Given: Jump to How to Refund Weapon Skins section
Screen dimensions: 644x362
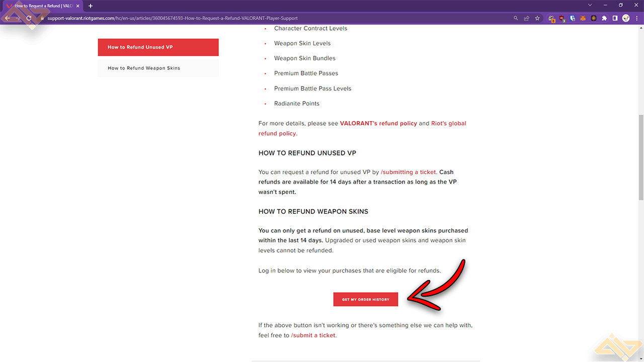Looking at the screenshot, I should [x=158, y=68].
